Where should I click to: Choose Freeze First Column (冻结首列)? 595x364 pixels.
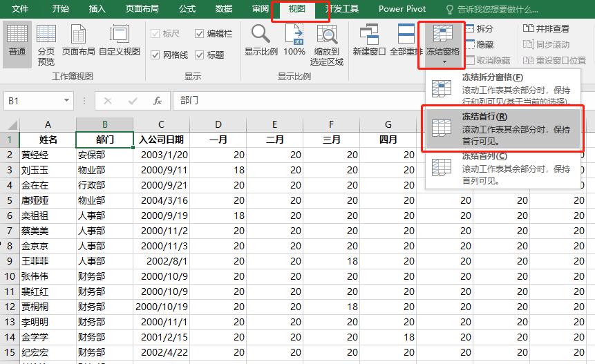point(503,168)
